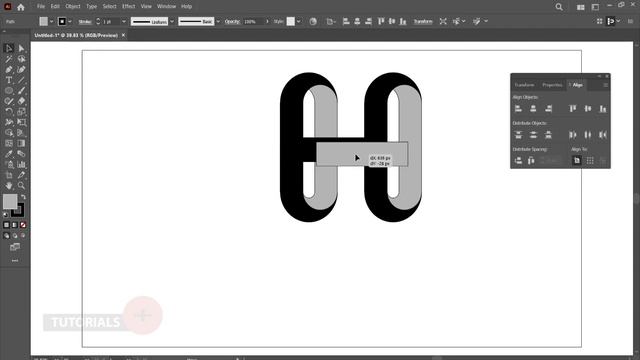Open stroke weight dropdown arrow
Image resolution: width=640 pixels, height=360 pixels.
point(124,21)
